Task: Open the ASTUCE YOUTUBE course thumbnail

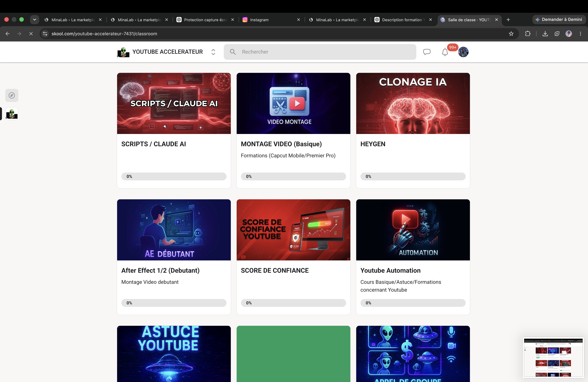Action: point(174,354)
